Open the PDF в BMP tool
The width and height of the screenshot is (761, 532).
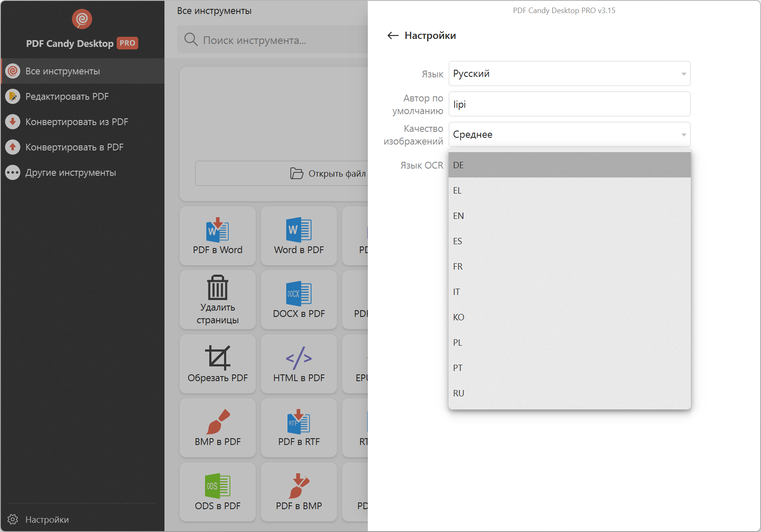coord(299,492)
